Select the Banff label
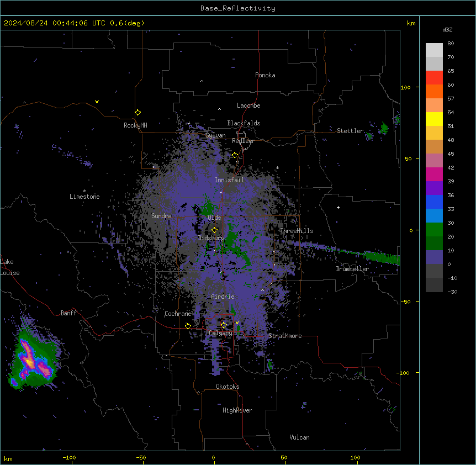Screen dimensions: 476x465 [68, 313]
